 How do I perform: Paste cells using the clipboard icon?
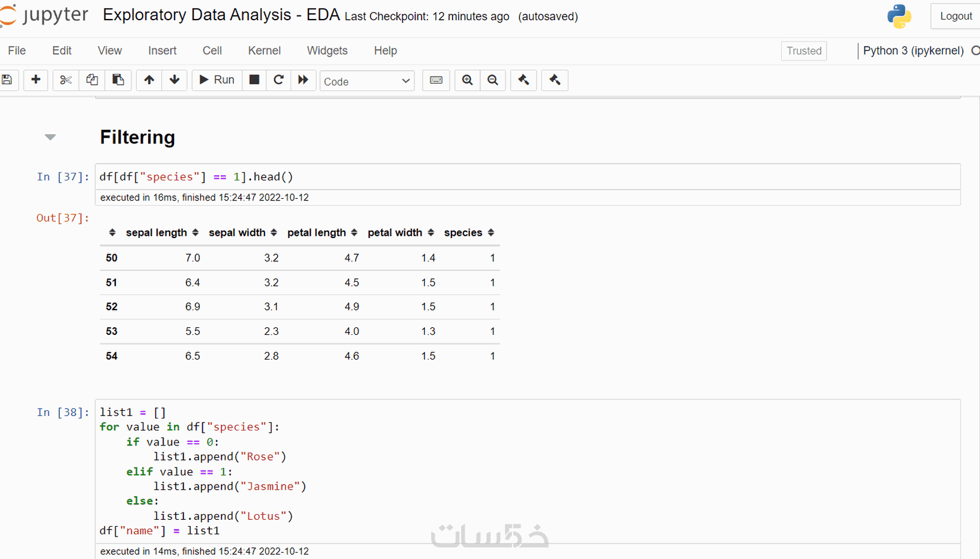118,80
